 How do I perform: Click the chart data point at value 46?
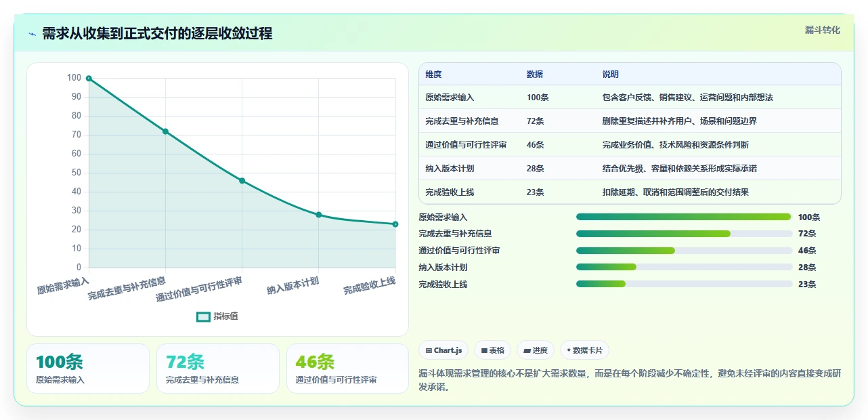click(242, 181)
